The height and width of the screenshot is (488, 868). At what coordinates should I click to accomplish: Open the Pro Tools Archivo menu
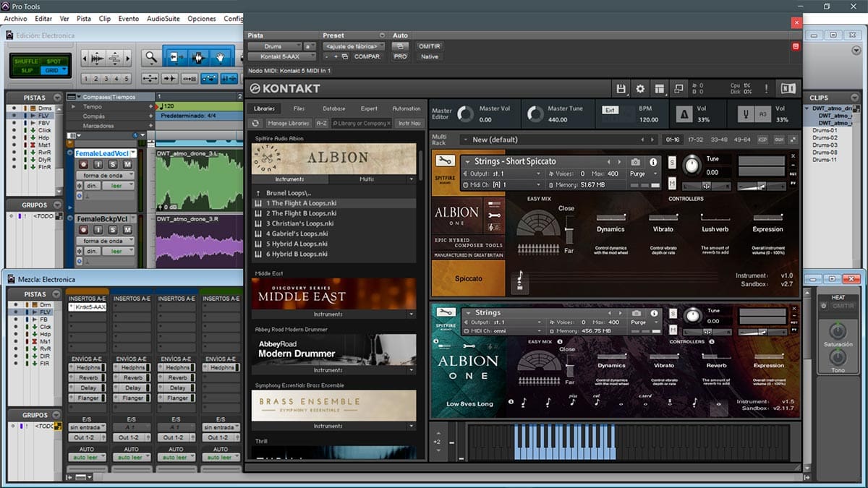coord(15,18)
